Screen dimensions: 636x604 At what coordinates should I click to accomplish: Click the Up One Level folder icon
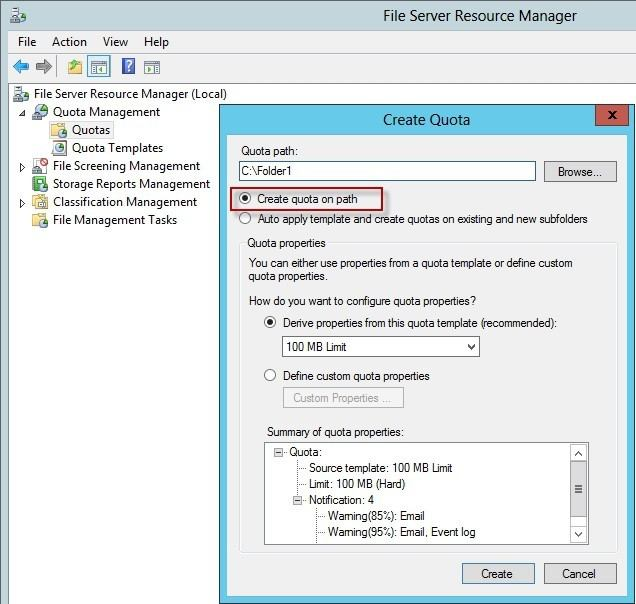[74, 67]
